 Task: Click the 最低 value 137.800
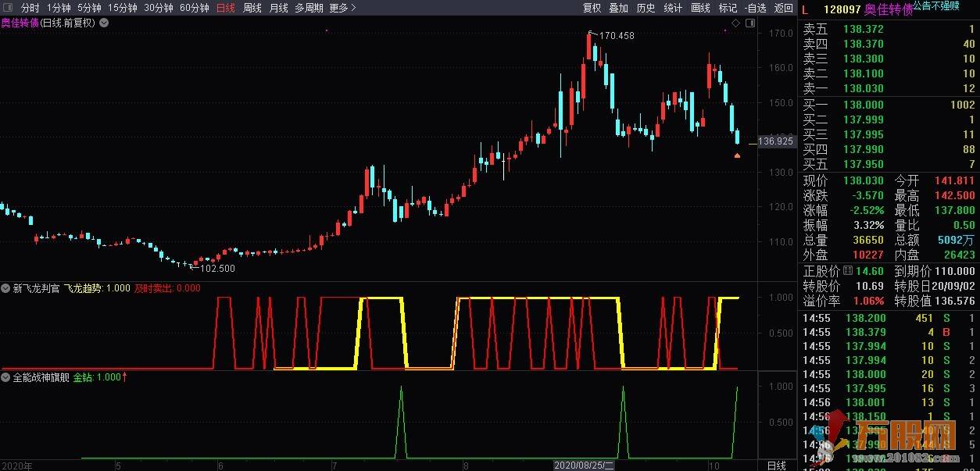954,210
